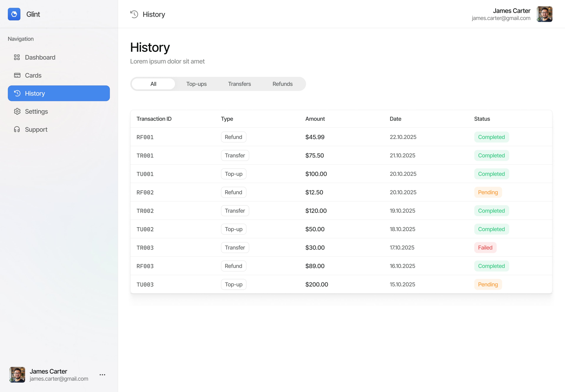Select transaction ID TR001
This screenshot has height=392, width=565.
coord(145,156)
